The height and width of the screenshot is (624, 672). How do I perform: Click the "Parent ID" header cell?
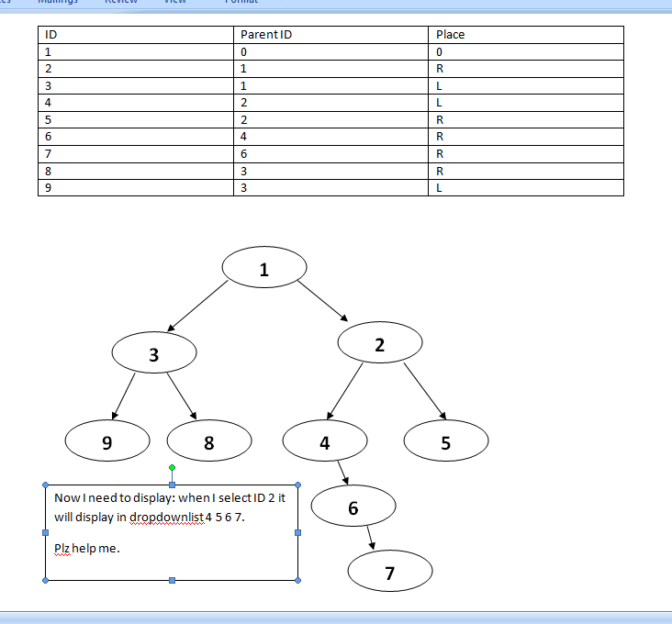(x=330, y=35)
